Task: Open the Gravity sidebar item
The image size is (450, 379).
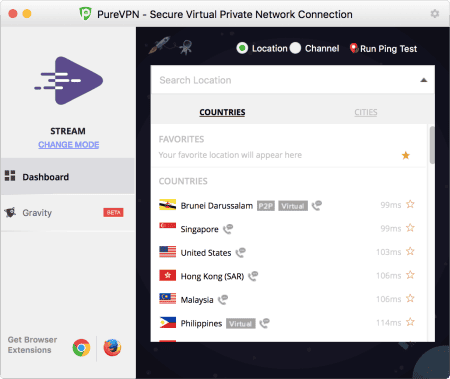Action: click(x=68, y=213)
